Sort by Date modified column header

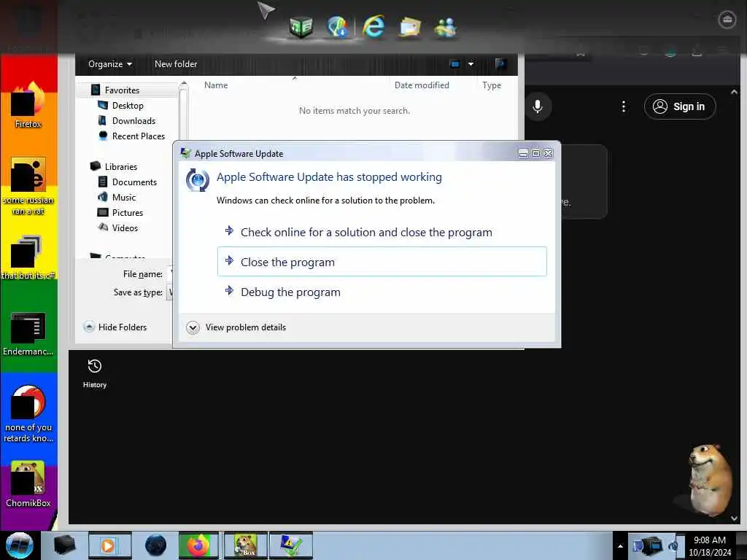click(422, 85)
